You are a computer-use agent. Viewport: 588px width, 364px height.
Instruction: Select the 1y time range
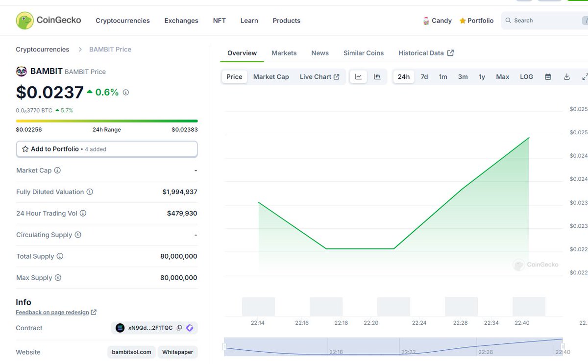pyautogui.click(x=482, y=77)
